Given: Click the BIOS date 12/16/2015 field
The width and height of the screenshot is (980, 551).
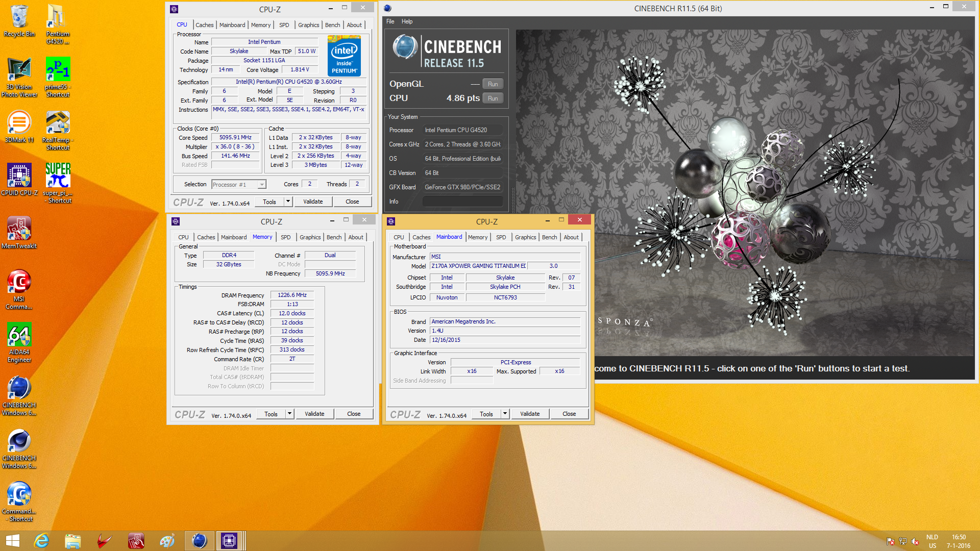Looking at the screenshot, I should [505, 340].
